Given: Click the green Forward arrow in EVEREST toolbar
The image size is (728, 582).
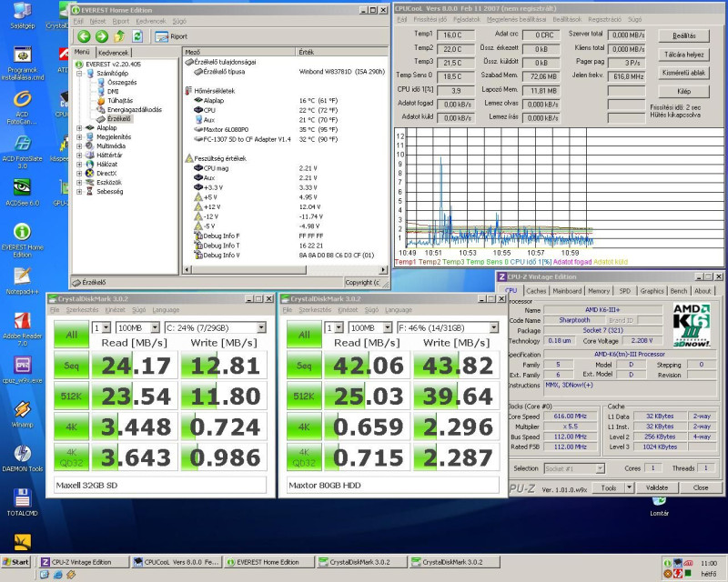Looking at the screenshot, I should tap(102, 36).
